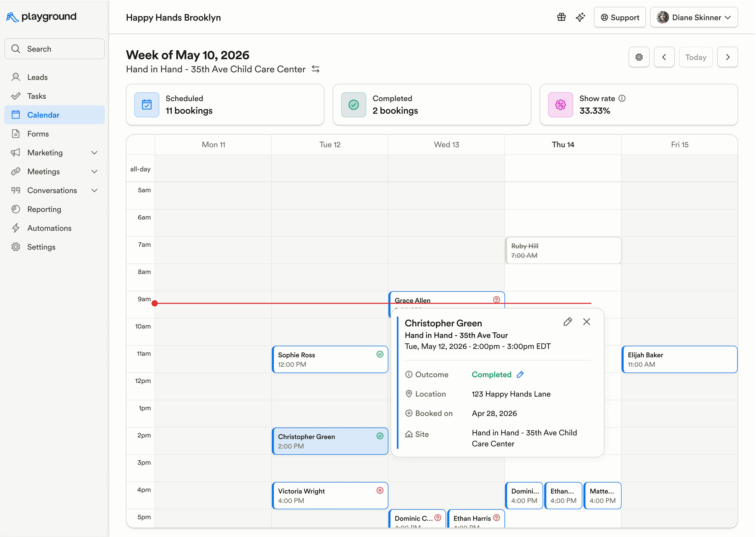Click '123 Happy Hands Lane' address text
Image resolution: width=756 pixels, height=537 pixels.
point(512,394)
